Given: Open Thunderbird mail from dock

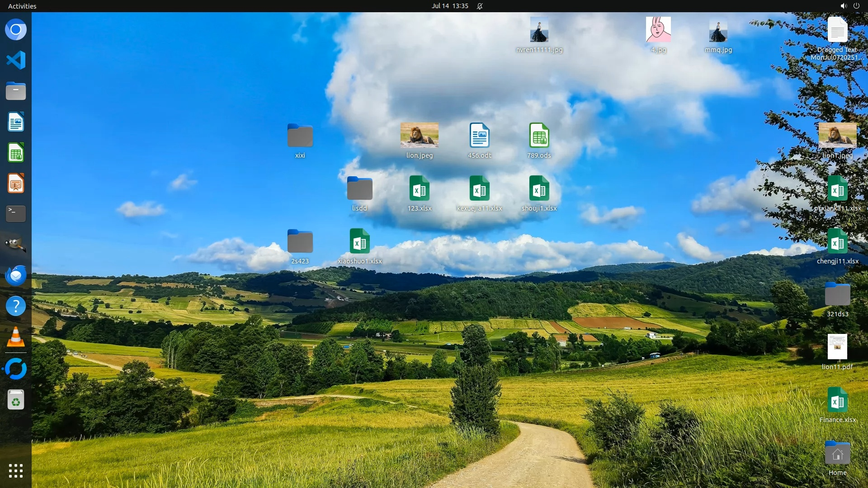Looking at the screenshot, I should [16, 275].
